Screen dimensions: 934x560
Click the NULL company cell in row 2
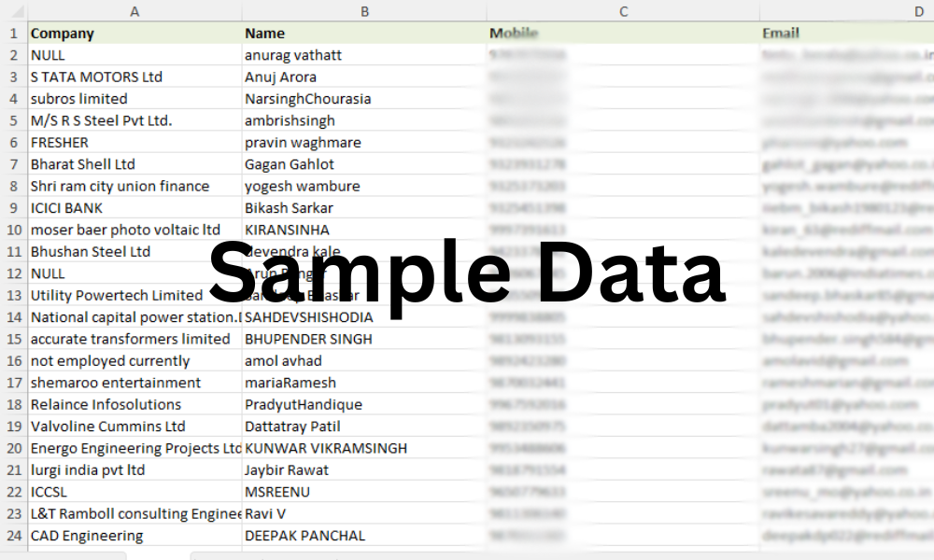[134, 55]
